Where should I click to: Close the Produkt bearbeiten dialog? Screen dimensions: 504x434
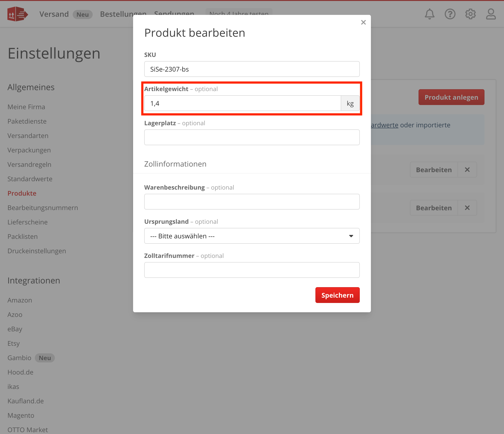363,22
